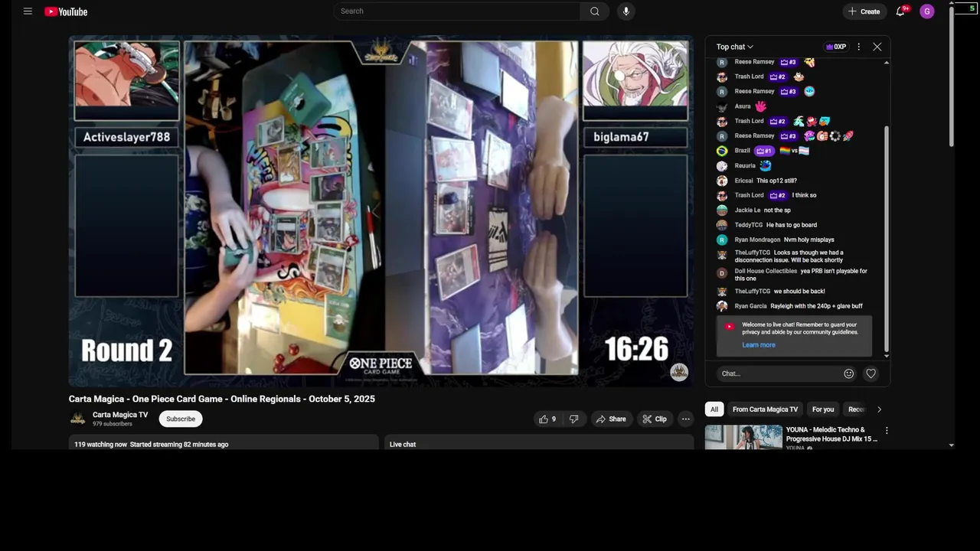Click the chat scrollbar down arrow
Screen dimensions: 980x551
pyautogui.click(x=887, y=355)
